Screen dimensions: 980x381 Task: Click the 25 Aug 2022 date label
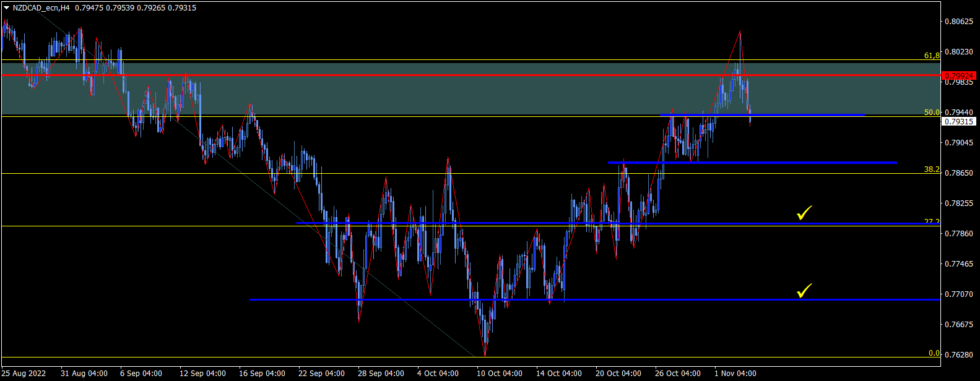click(x=24, y=374)
